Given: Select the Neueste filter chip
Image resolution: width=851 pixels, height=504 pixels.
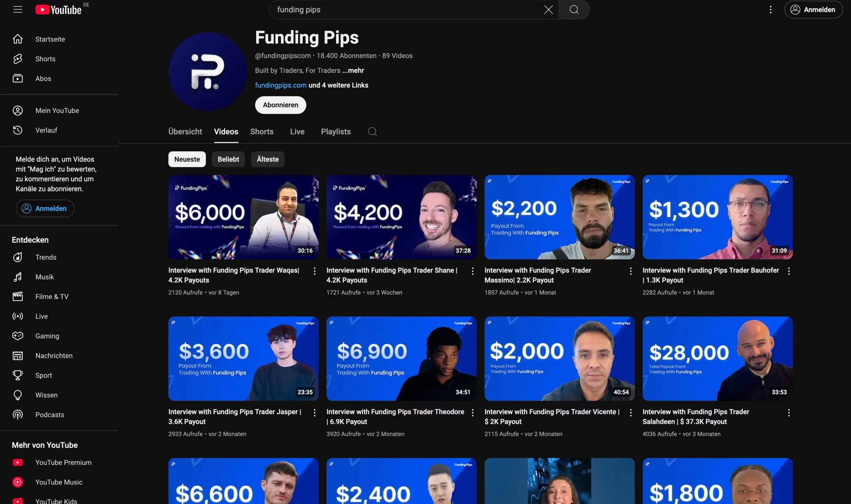Looking at the screenshot, I should pyautogui.click(x=187, y=159).
